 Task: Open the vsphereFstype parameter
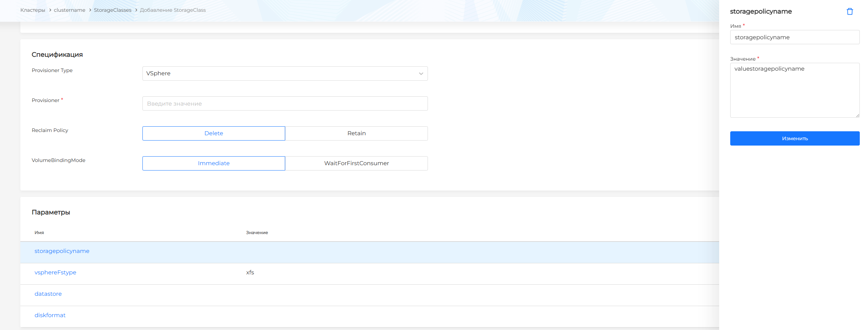click(x=55, y=273)
